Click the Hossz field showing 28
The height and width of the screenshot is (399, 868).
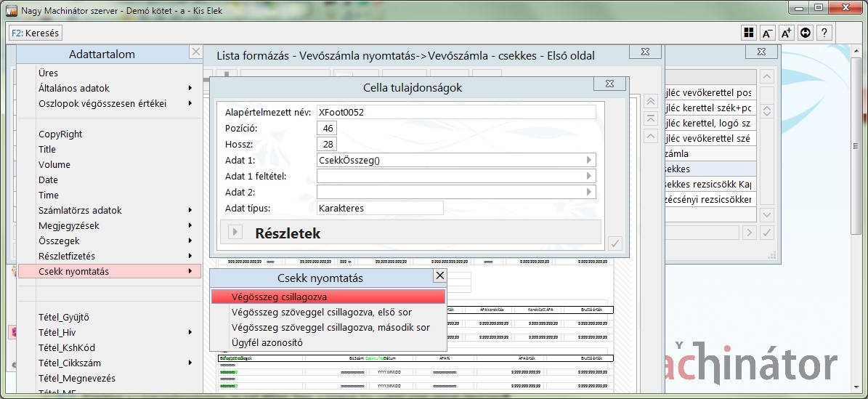(x=327, y=144)
